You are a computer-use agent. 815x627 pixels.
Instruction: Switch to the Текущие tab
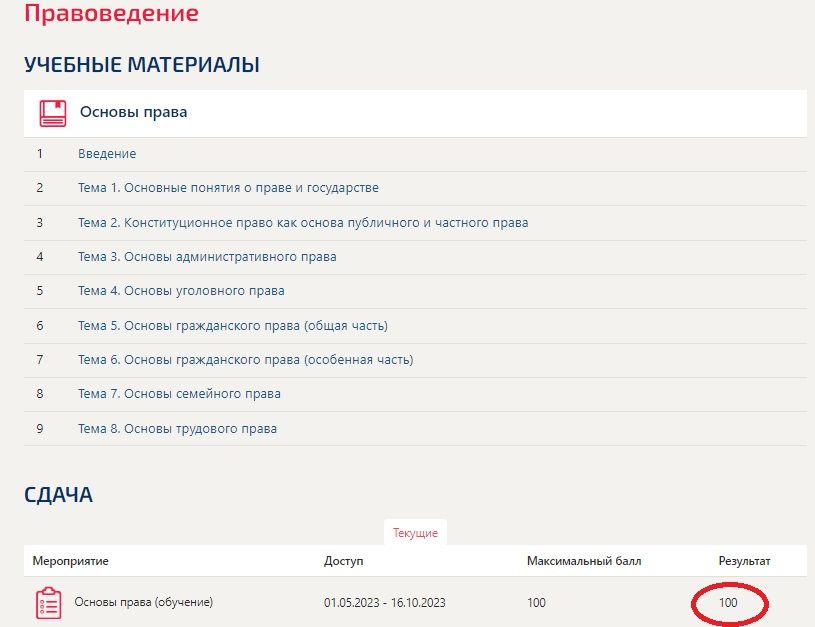coord(415,533)
